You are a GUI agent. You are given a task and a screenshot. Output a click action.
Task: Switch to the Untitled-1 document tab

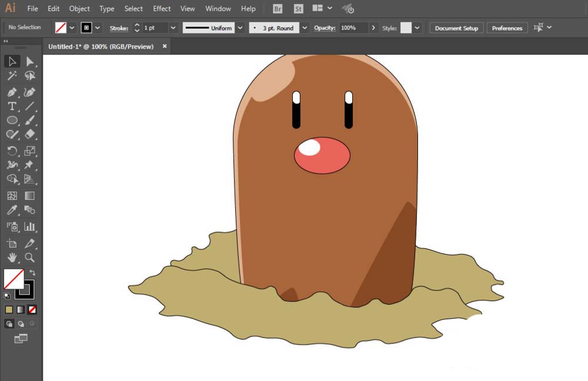101,46
